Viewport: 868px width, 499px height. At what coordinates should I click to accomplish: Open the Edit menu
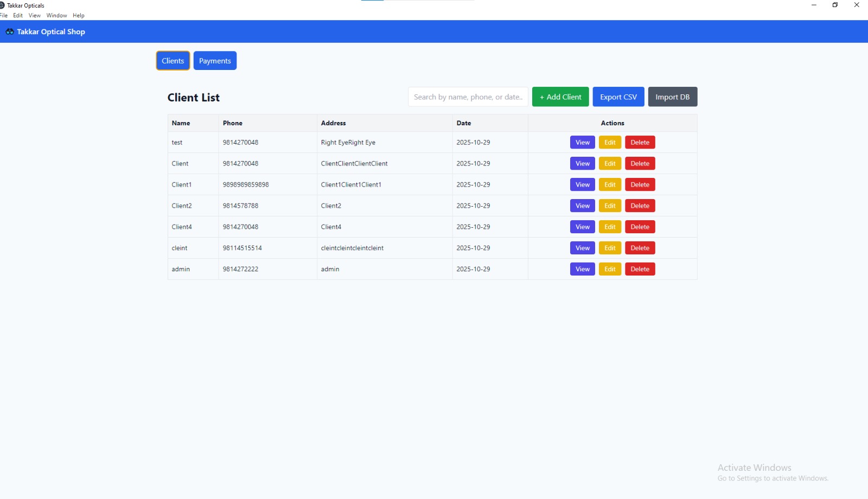coord(18,15)
